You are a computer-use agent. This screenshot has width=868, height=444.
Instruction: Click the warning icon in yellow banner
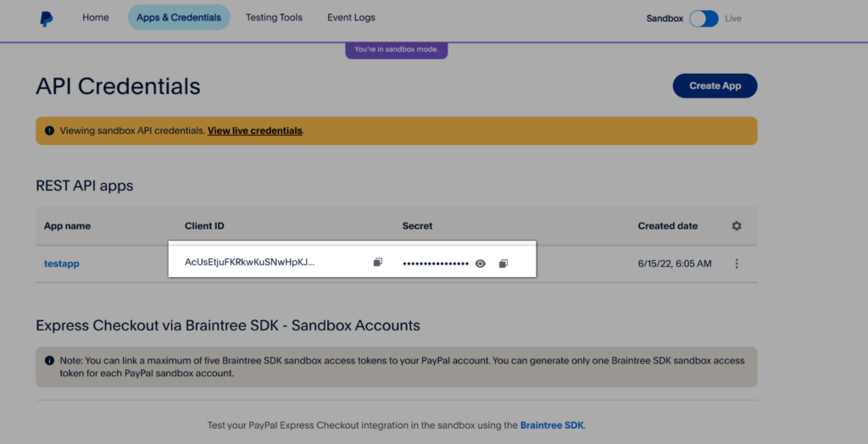click(50, 131)
